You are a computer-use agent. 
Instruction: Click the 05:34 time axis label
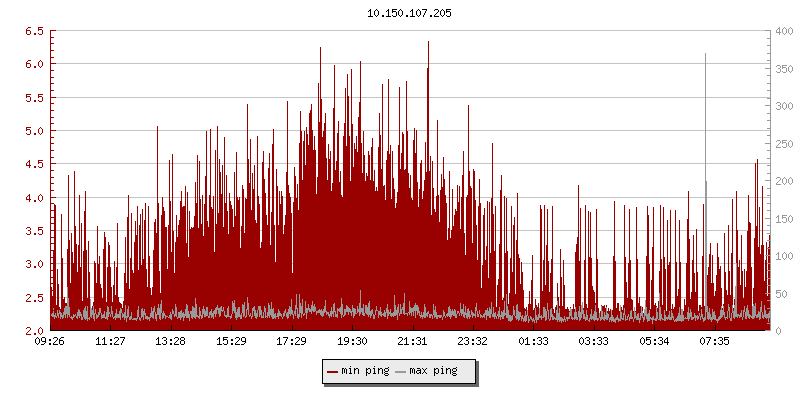click(654, 341)
